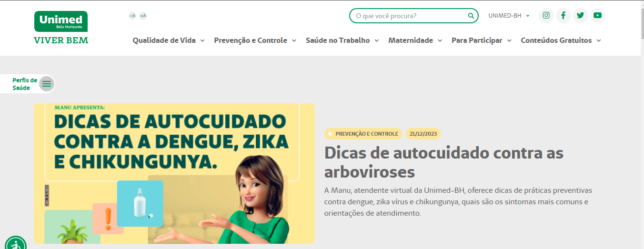Viewport: 644px width, 249px height.
Task: Open the Facebook social icon
Action: point(563,15)
